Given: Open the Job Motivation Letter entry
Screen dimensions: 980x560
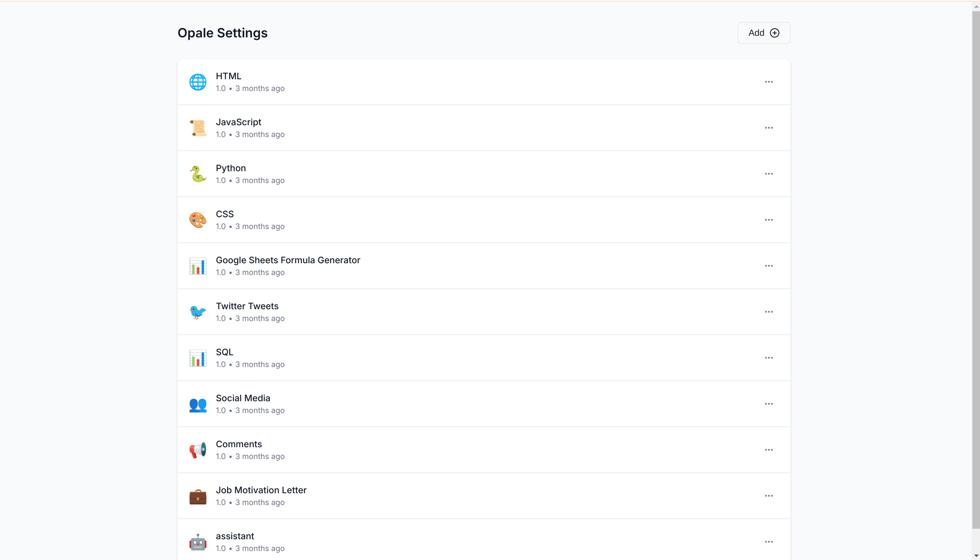Looking at the screenshot, I should (261, 490).
